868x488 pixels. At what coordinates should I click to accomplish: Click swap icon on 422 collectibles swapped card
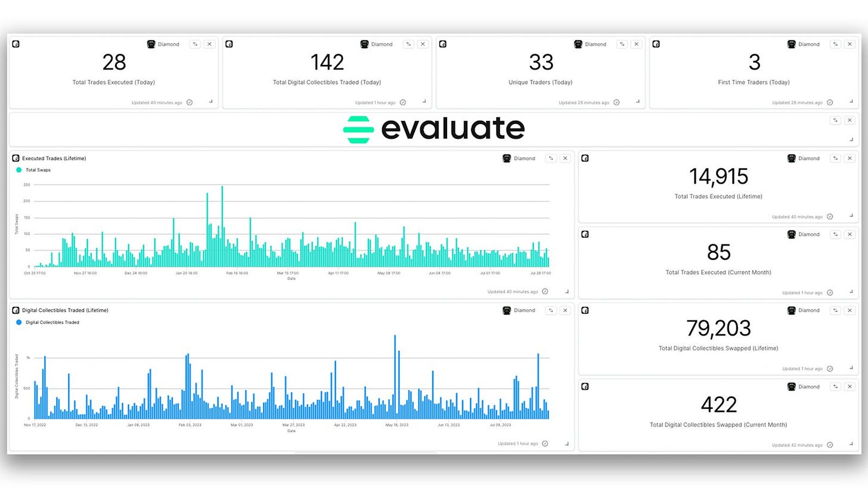836,387
